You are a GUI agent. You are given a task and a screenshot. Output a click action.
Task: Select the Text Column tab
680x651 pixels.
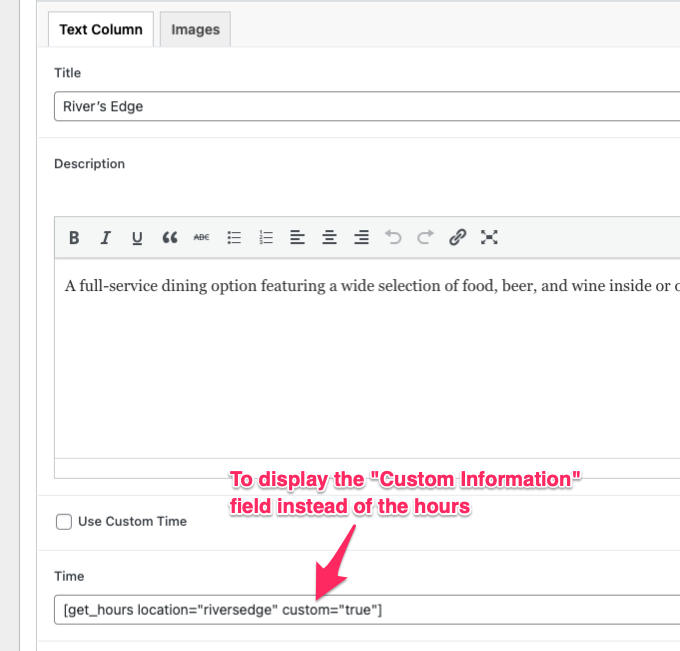click(101, 29)
